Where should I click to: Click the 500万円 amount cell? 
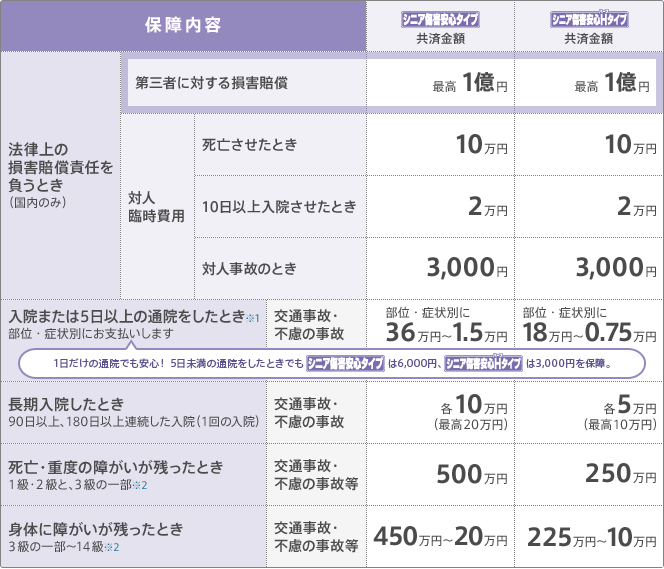[x=440, y=475]
